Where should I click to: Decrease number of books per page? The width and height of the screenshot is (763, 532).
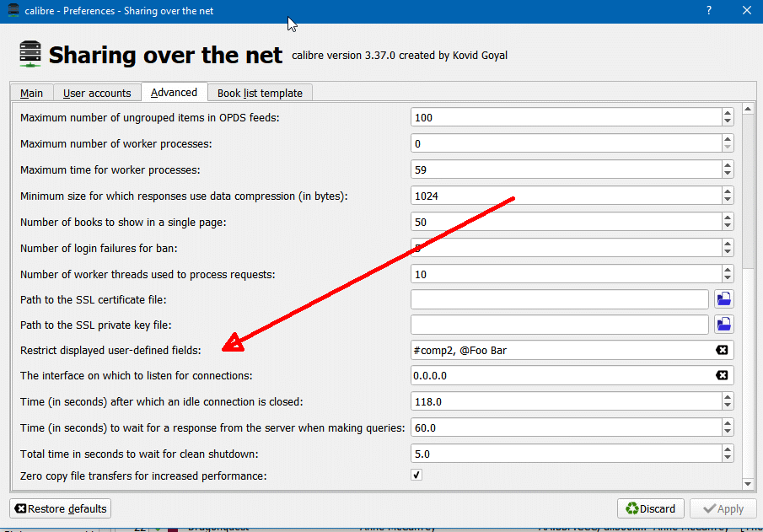[728, 226]
